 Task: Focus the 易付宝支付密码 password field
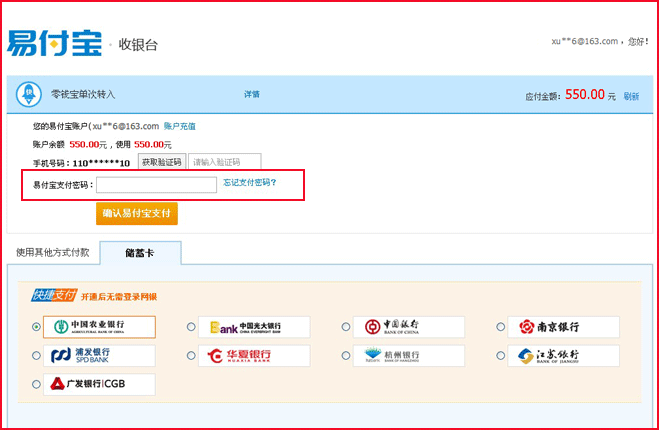pos(156,185)
